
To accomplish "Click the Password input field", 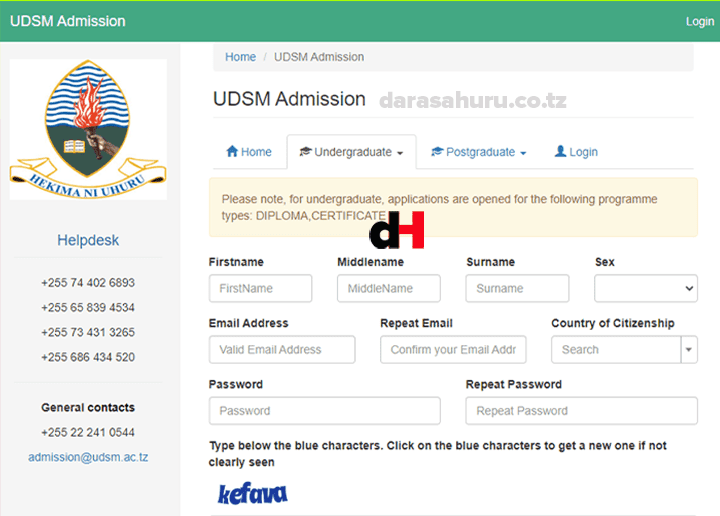I will click(325, 411).
